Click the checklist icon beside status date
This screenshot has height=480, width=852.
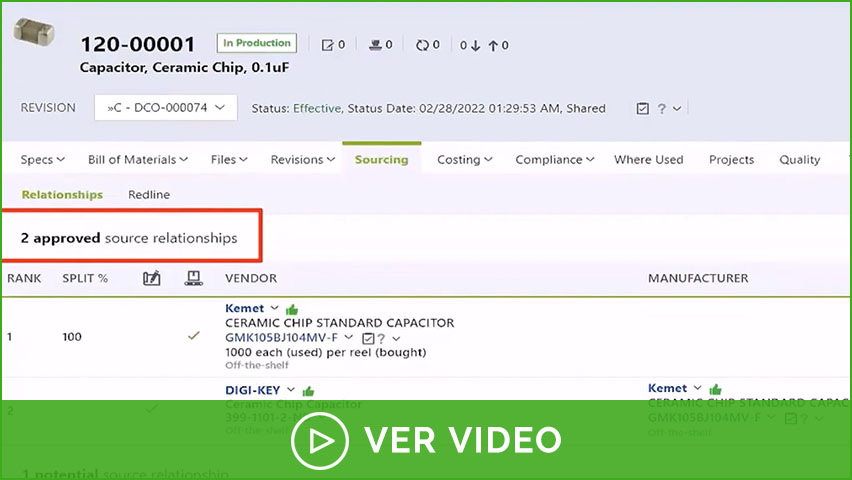(642, 109)
